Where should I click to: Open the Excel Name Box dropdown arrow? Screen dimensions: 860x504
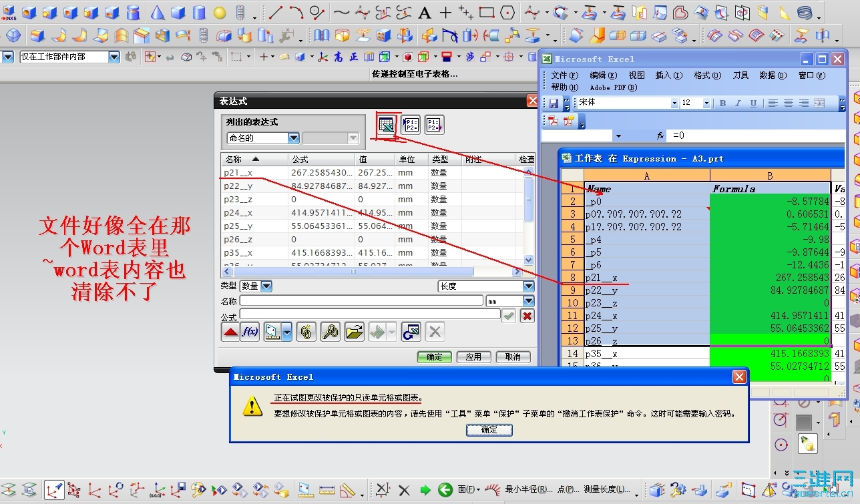(x=618, y=136)
